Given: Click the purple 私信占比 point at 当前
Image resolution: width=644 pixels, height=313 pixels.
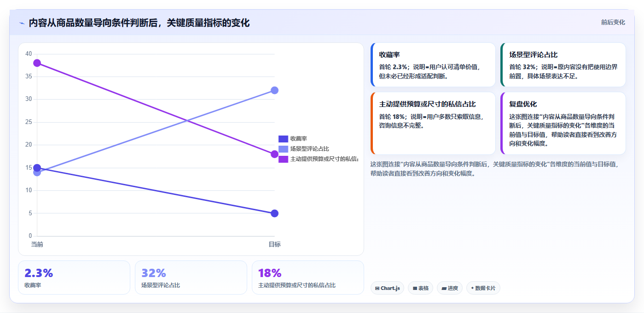Looking at the screenshot, I should (37, 63).
